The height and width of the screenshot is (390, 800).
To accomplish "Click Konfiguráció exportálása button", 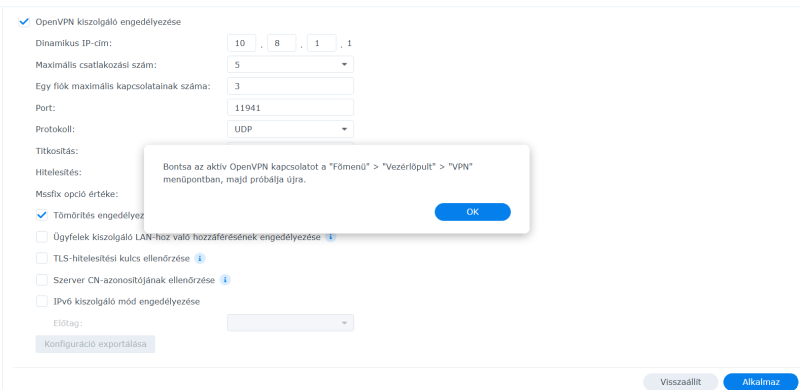I will pyautogui.click(x=95, y=344).
